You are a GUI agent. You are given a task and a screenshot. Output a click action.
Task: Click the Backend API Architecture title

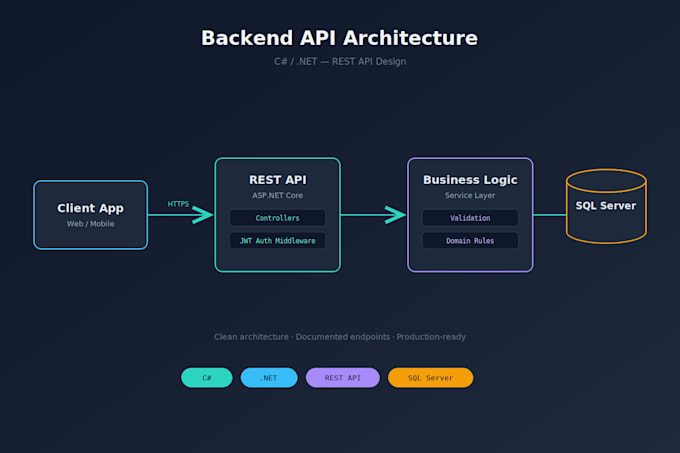tap(340, 38)
